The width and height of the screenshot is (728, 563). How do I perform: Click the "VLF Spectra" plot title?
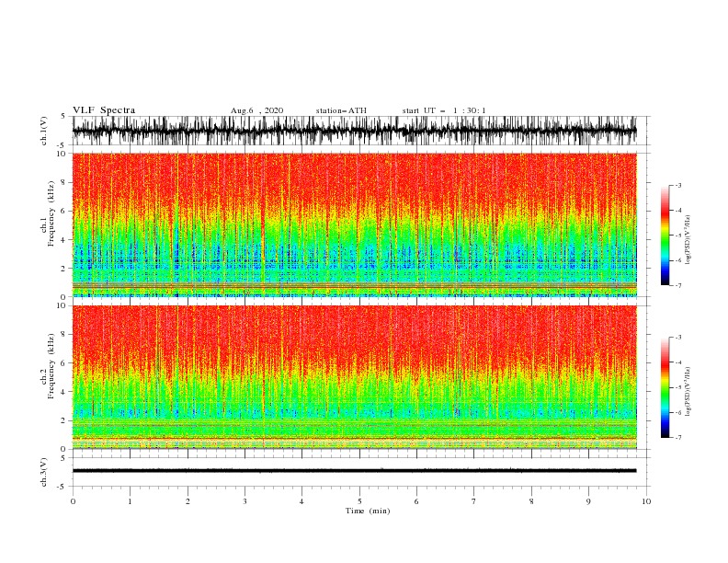104,110
